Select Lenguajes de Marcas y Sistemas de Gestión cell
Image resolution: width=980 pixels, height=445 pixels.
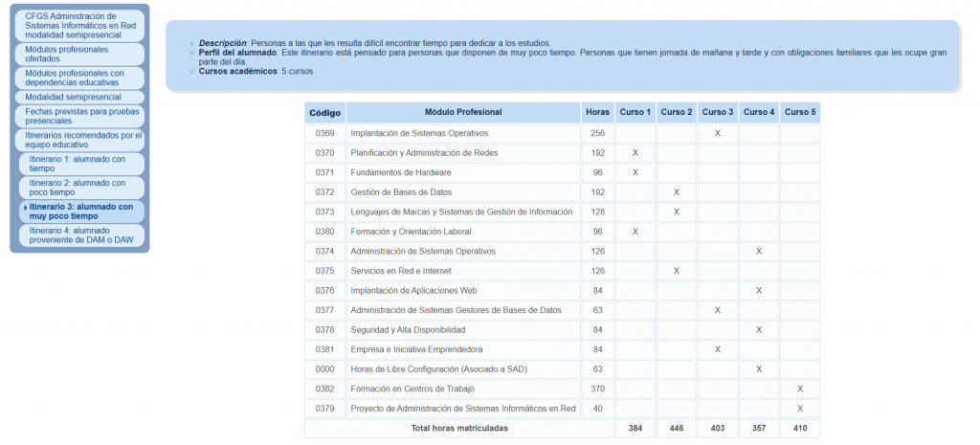(463, 211)
